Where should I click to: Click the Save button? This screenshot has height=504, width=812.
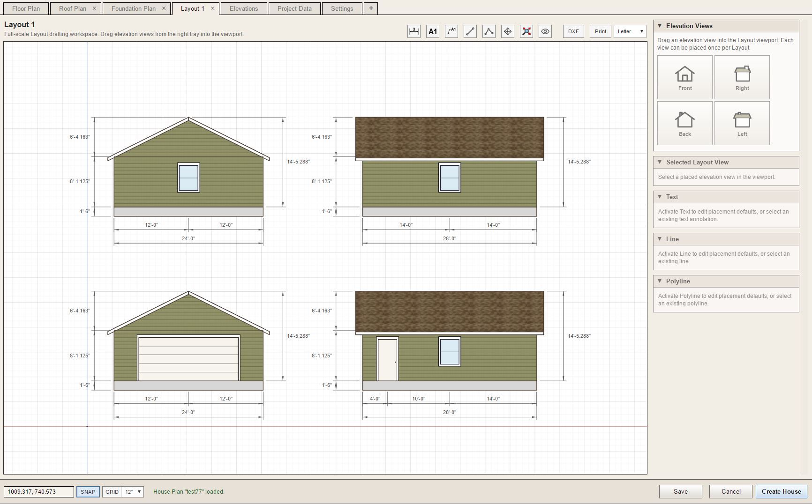[681, 491]
